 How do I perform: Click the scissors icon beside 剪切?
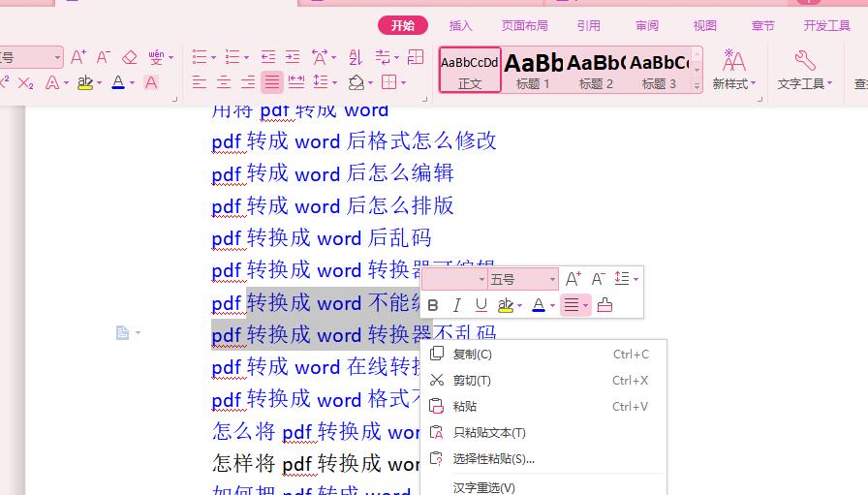[437, 380]
